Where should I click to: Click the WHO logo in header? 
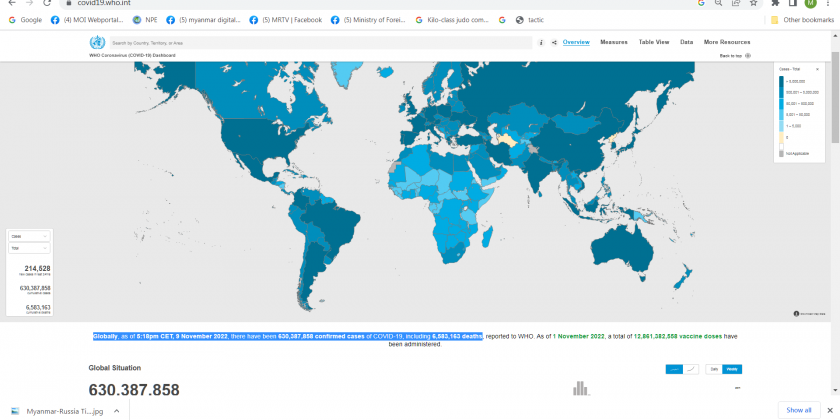click(x=97, y=43)
